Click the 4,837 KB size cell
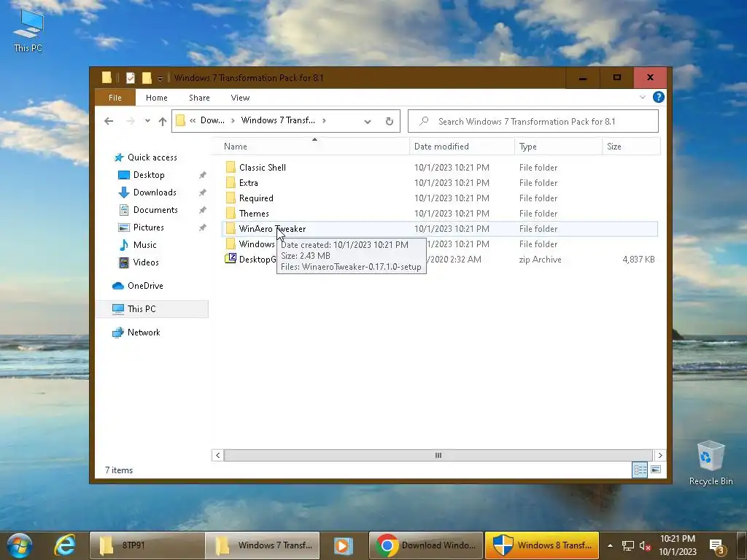Image resolution: width=747 pixels, height=560 pixels. pyautogui.click(x=638, y=260)
